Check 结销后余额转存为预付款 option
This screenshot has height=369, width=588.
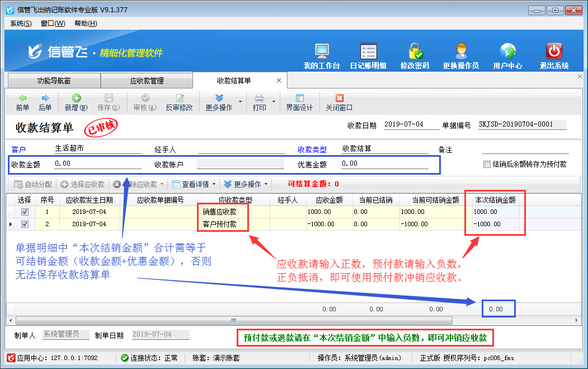coord(486,165)
